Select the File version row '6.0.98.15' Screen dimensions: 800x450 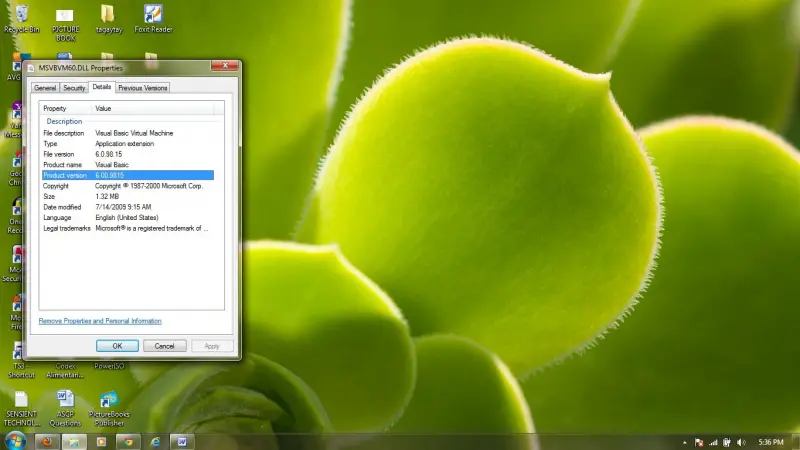(x=128, y=154)
